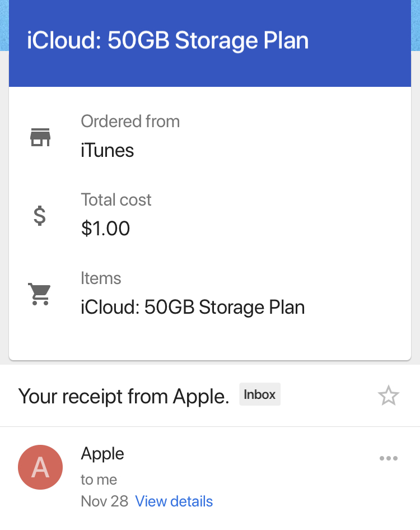Screen dimensions: 420x530
Task: Select the "Your receipt from Apple." subject
Action: (x=124, y=396)
